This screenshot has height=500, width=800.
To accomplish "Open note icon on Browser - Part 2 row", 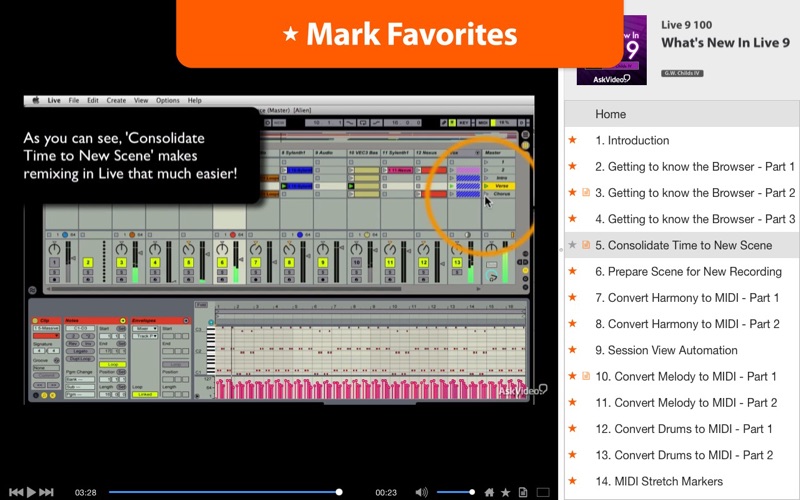I will (x=586, y=192).
